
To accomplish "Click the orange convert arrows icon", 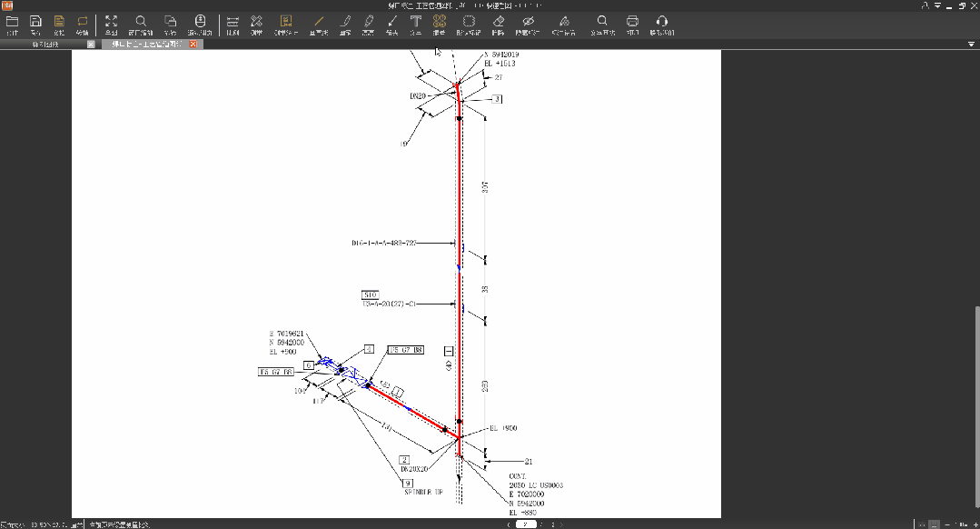I will (83, 21).
